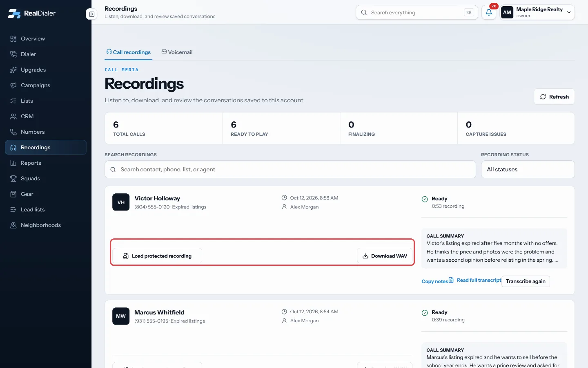Click the magnifier icon in Search everything
588x368 pixels.
364,13
